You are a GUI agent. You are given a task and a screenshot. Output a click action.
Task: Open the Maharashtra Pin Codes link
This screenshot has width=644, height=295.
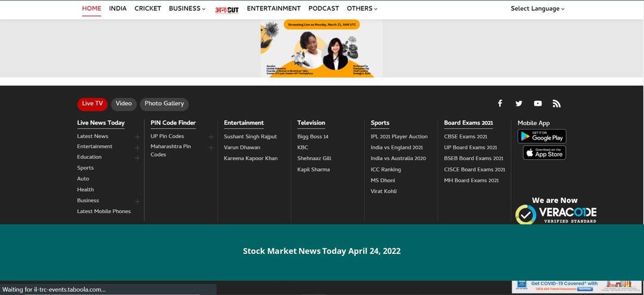click(171, 150)
